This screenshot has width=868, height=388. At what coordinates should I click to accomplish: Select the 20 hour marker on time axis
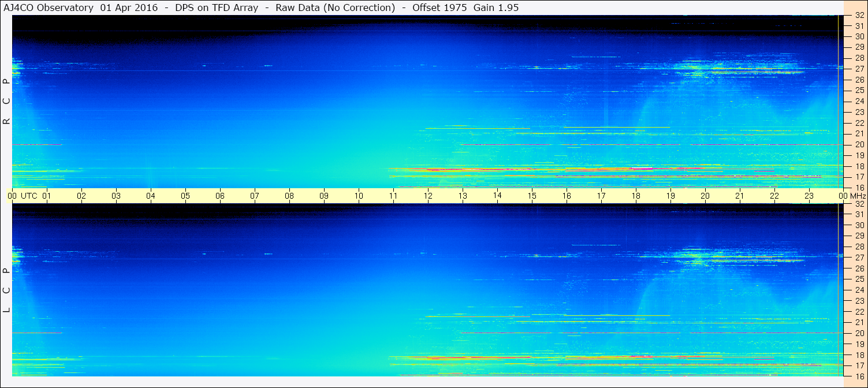click(x=705, y=196)
